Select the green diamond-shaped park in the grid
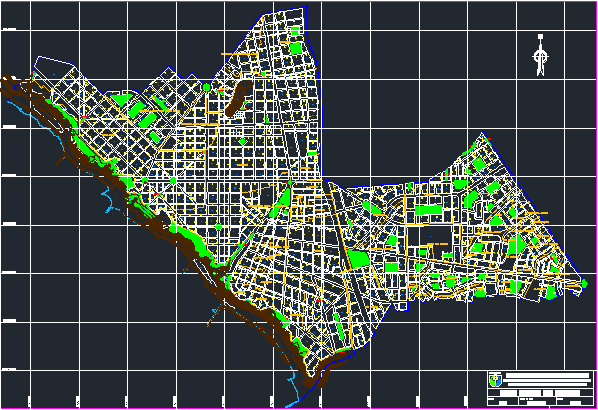This screenshot has width=598, height=410. point(243,141)
